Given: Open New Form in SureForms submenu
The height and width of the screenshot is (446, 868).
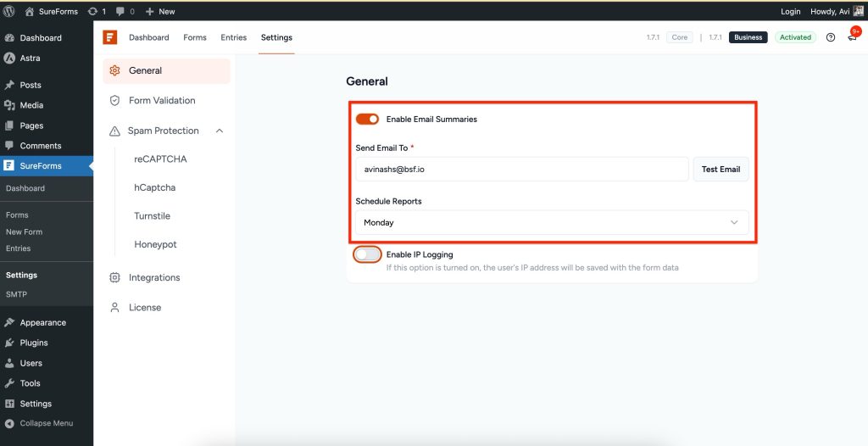Looking at the screenshot, I should (x=25, y=231).
